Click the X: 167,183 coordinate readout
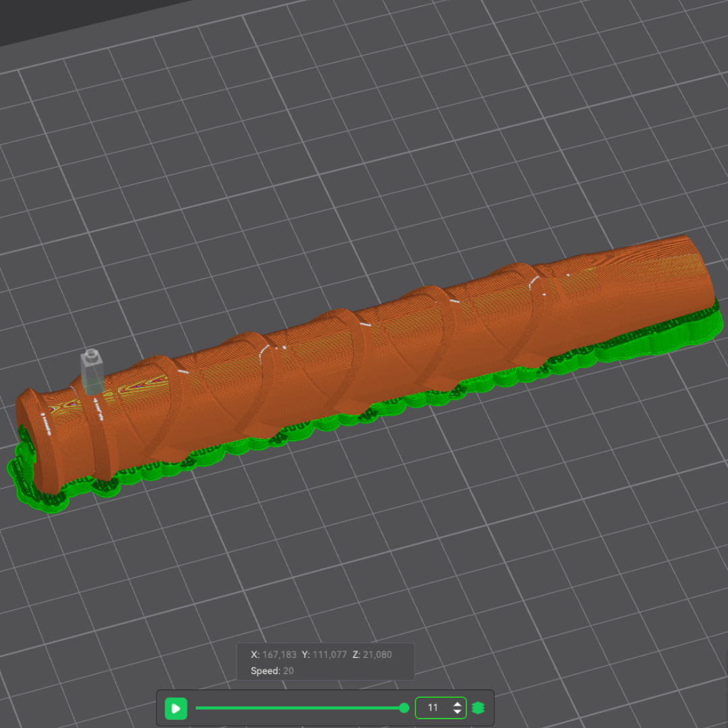Screen dimensions: 728x728 274,654
